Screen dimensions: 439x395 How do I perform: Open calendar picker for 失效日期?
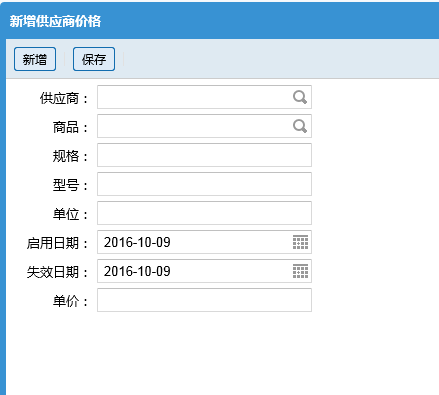tap(300, 271)
